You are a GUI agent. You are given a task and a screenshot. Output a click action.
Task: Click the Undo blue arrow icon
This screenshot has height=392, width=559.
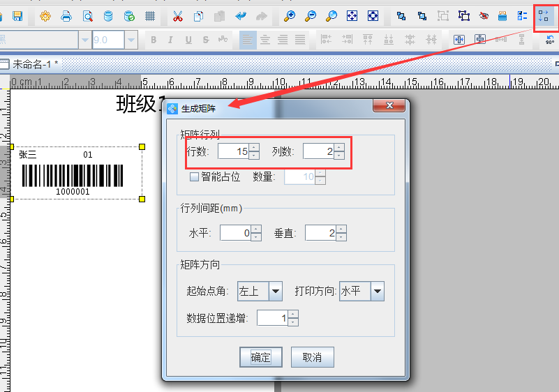click(x=241, y=16)
